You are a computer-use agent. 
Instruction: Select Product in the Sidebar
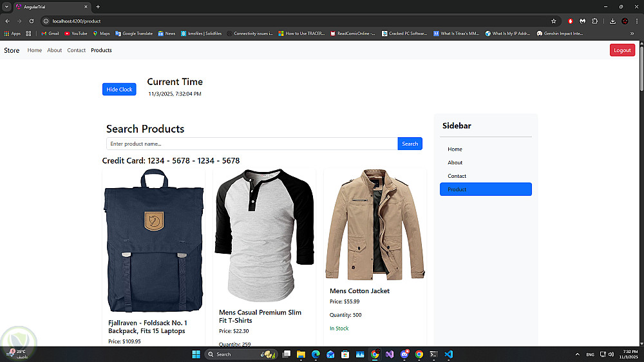coord(486,189)
